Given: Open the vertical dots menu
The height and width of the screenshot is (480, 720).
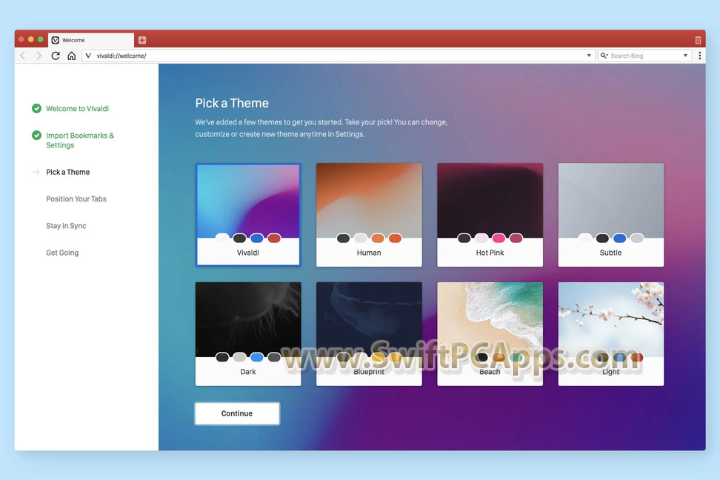Looking at the screenshot, I should [x=700, y=56].
